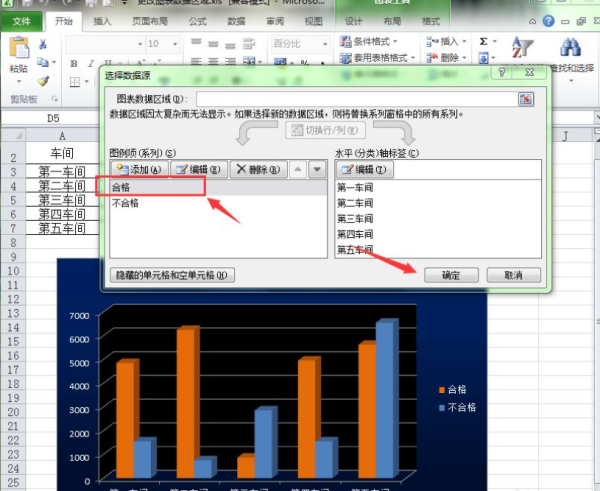Click the 合格 legend entry in chart

(x=453, y=390)
